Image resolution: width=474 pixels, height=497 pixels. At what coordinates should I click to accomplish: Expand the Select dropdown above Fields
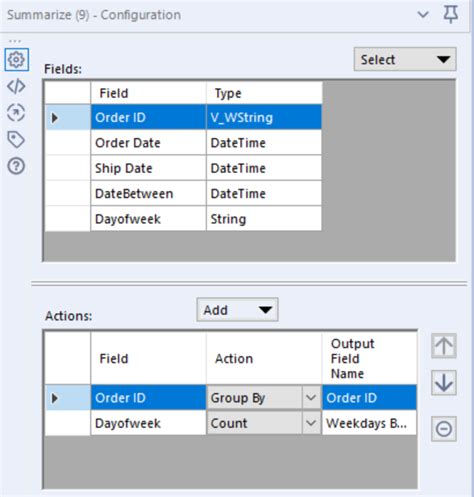[x=405, y=59]
